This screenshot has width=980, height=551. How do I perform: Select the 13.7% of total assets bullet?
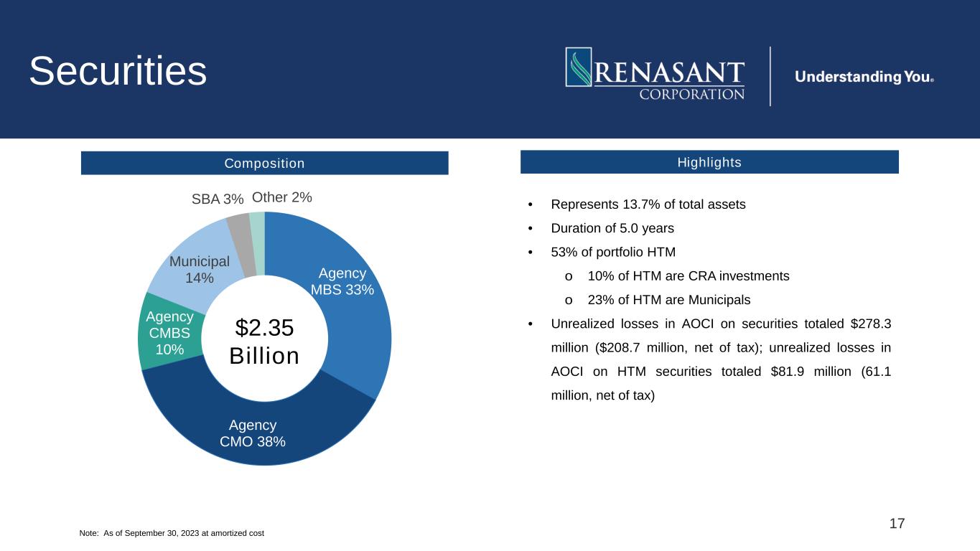coord(648,204)
